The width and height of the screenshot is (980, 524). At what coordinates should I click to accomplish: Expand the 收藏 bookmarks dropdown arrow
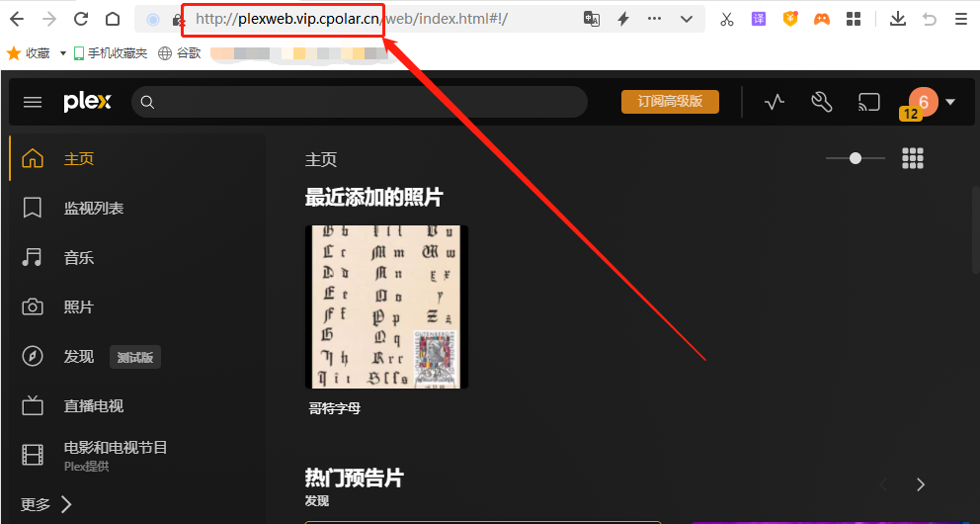tap(62, 53)
